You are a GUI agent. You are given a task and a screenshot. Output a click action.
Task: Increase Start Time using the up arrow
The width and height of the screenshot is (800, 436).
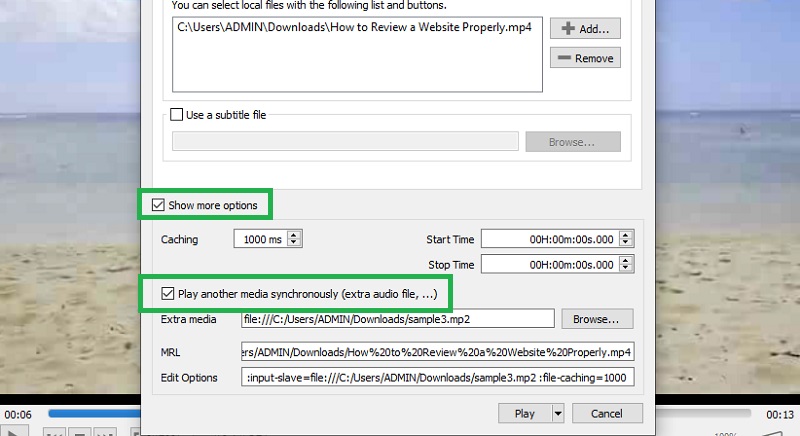(x=626, y=235)
